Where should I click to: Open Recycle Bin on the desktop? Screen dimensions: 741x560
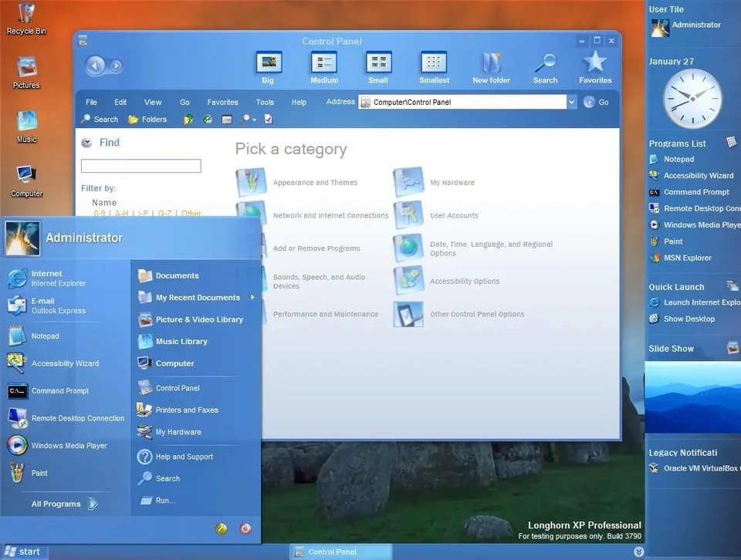coord(26,19)
